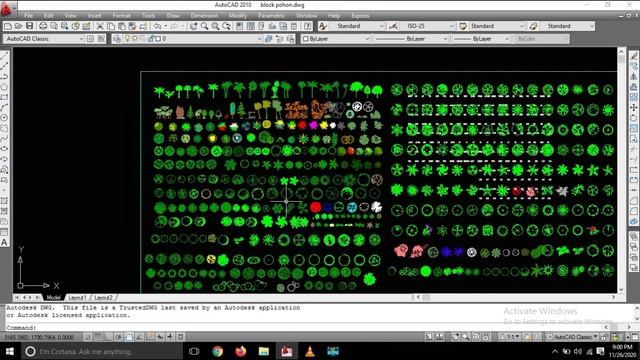Image resolution: width=640 pixels, height=360 pixels.
Task: Click the Pan realtime icon
Action: point(193,26)
